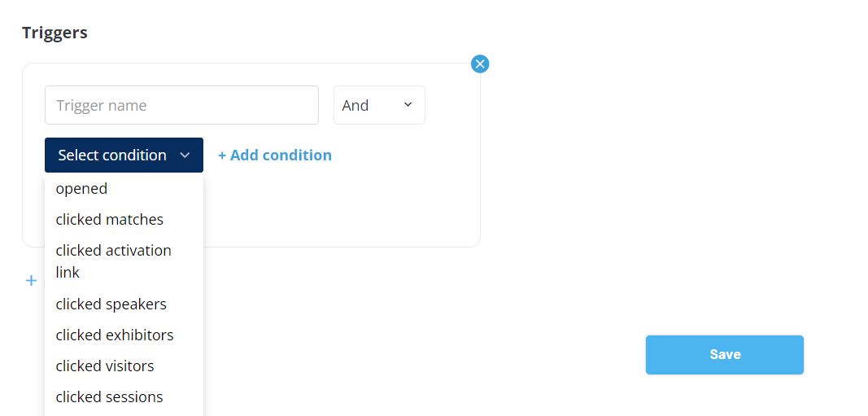The width and height of the screenshot is (868, 416).
Task: Open the And operator dropdown
Action: [x=379, y=105]
